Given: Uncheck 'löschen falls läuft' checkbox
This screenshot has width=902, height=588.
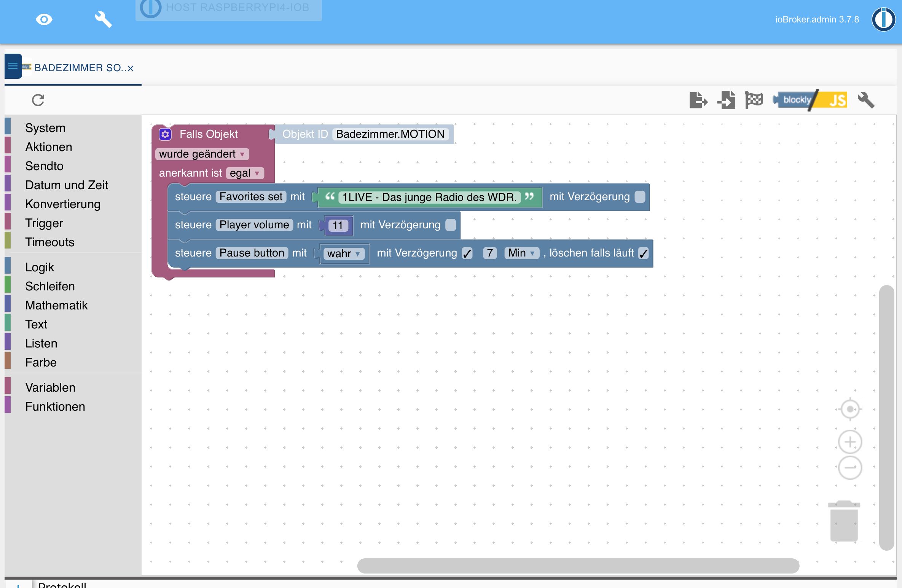Looking at the screenshot, I should coord(643,253).
